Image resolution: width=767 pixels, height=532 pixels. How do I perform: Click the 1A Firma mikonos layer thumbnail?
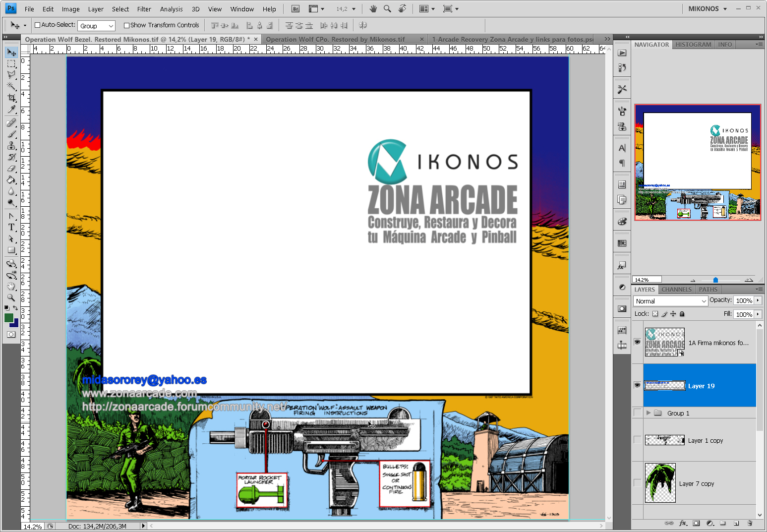click(664, 342)
